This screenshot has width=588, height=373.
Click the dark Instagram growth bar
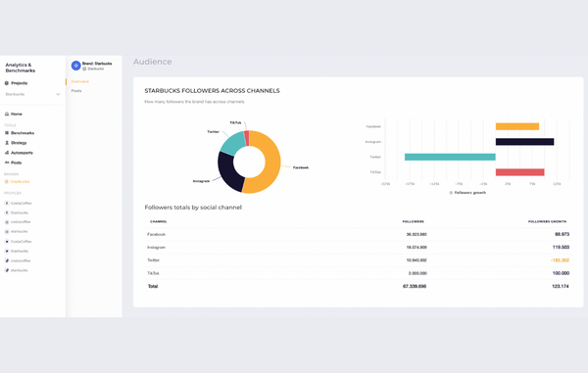coord(524,142)
